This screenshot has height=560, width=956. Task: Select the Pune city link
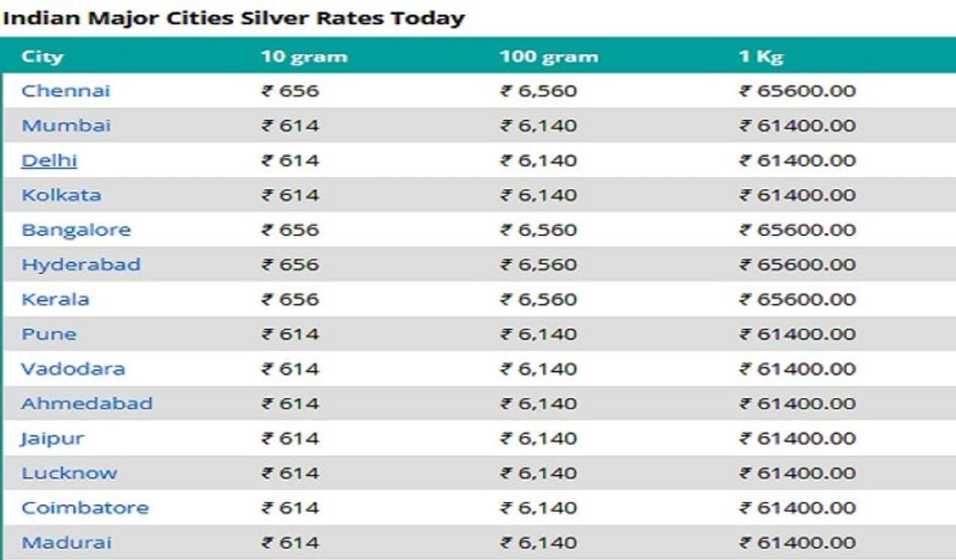coord(49,334)
